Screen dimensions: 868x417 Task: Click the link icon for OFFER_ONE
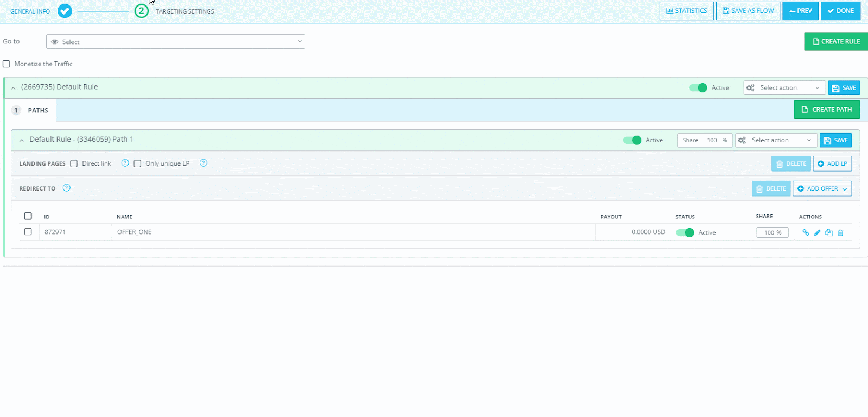click(x=806, y=232)
